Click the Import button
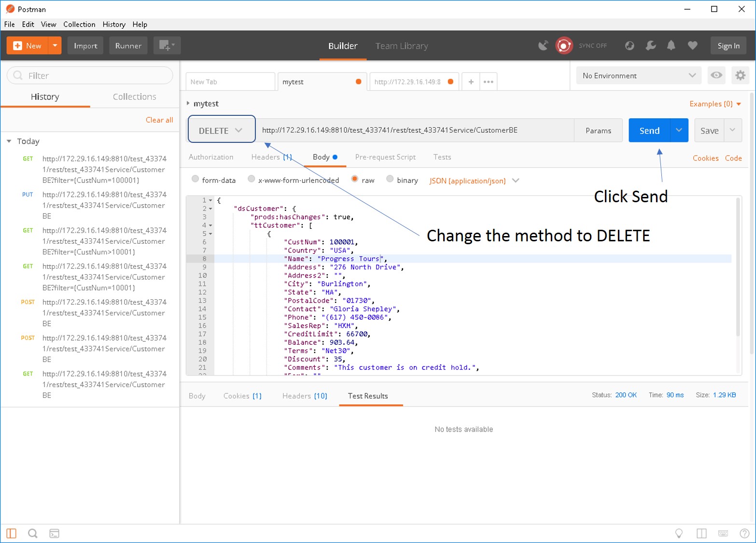 tap(85, 45)
